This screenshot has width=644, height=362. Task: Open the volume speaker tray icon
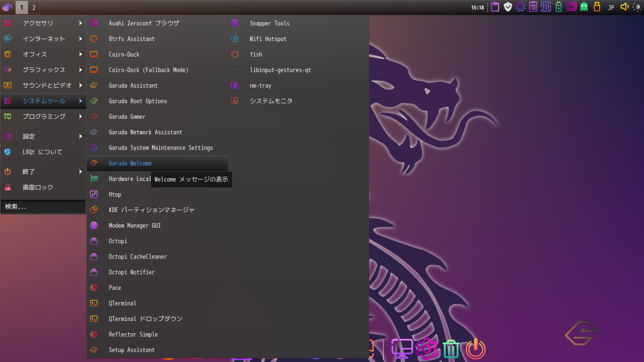coord(625,7)
